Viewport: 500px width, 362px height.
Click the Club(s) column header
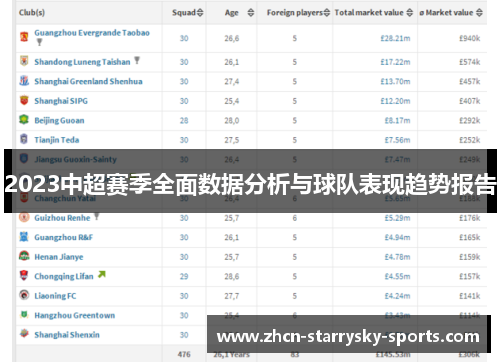coord(32,13)
